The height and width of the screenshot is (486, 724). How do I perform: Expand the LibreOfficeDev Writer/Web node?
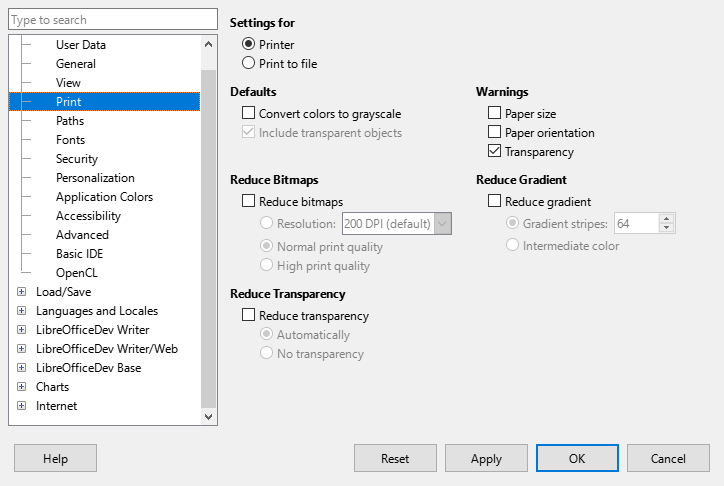[x=21, y=348]
